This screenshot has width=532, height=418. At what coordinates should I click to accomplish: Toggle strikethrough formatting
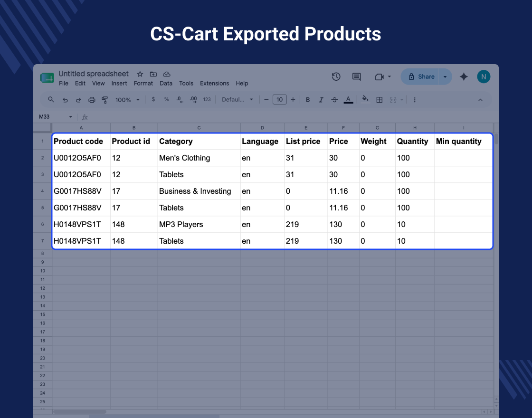click(x=334, y=100)
